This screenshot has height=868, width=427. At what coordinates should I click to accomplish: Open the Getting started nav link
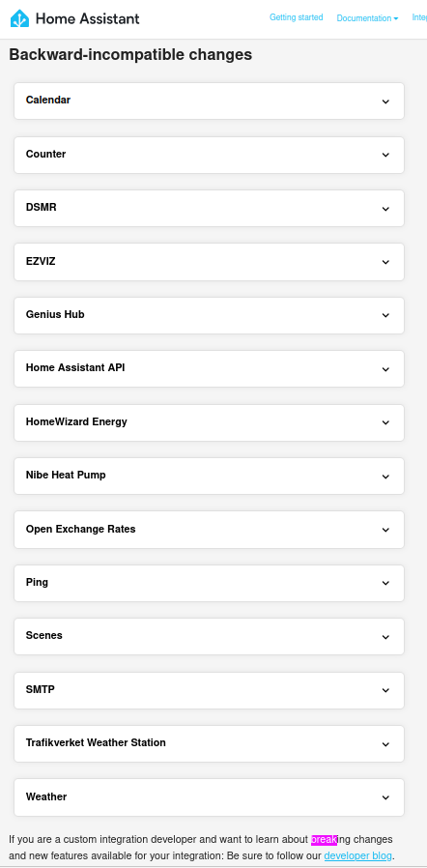pyautogui.click(x=296, y=17)
